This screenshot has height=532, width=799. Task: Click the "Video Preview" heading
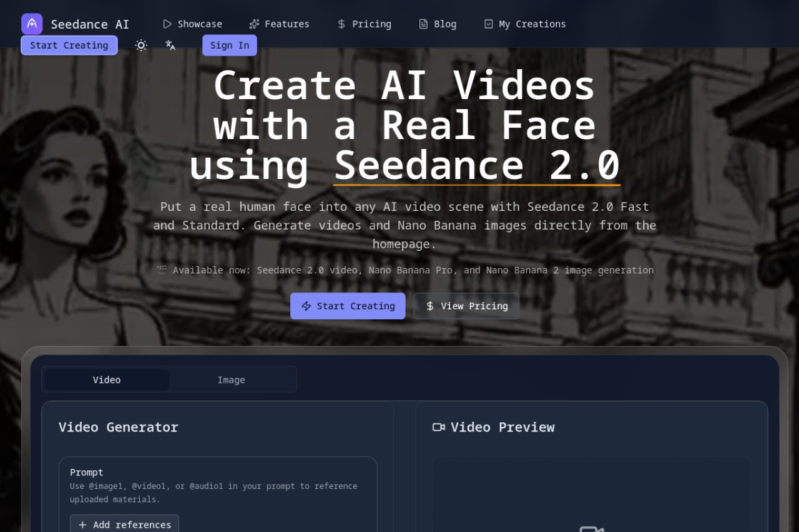click(502, 427)
